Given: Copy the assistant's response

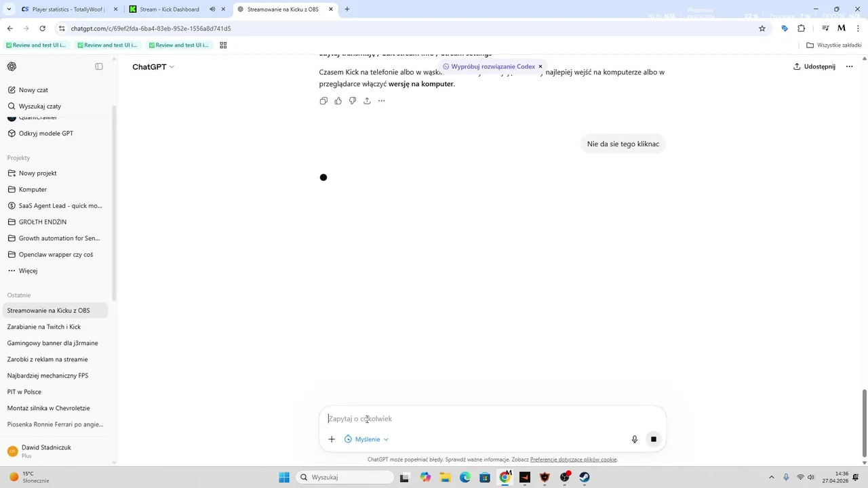Looking at the screenshot, I should coord(323,101).
